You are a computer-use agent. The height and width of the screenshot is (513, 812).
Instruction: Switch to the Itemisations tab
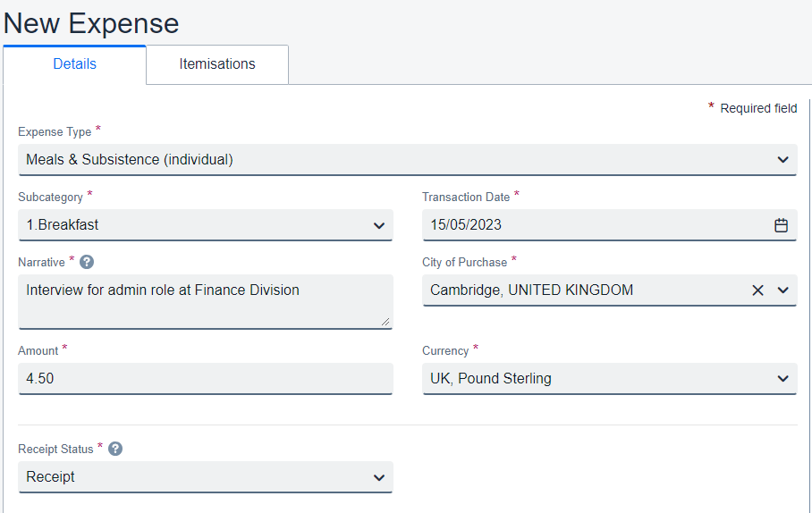point(216,64)
